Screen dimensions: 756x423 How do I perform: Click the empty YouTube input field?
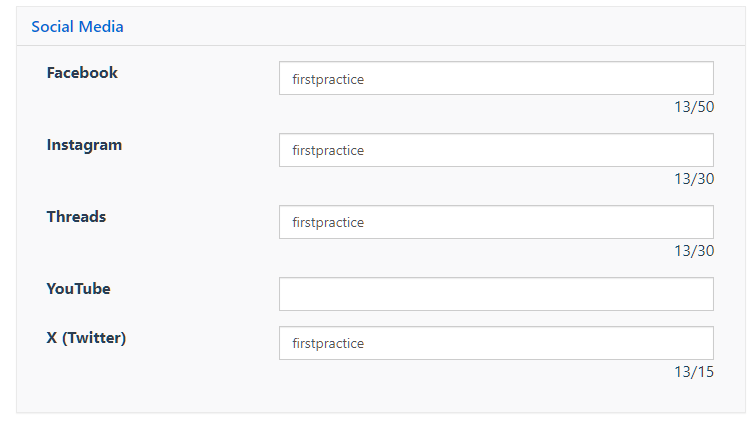coord(496,294)
